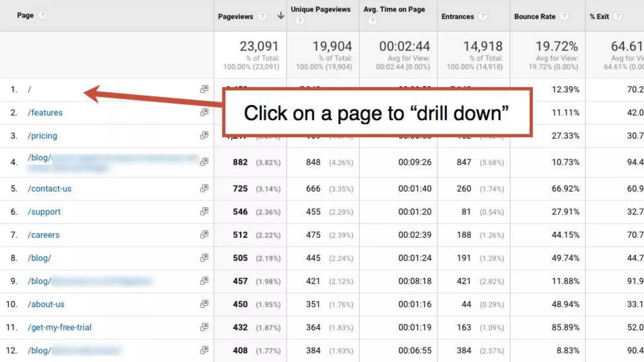Sort by Avg. Time on Page header
Screen dimensions: 644x362
pyautogui.click(x=394, y=9)
